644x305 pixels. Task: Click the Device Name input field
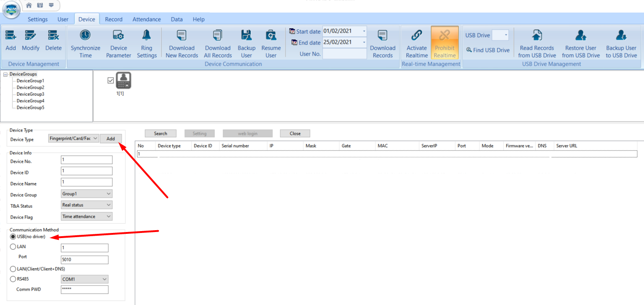coord(87,182)
